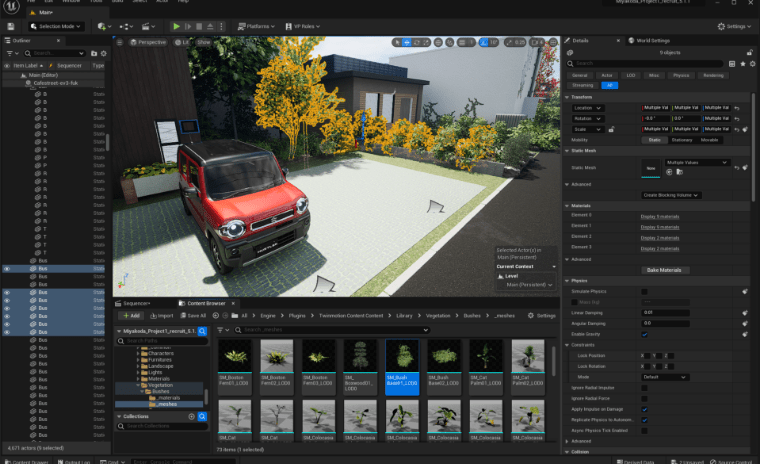Activate the Translate gizmo tool in viewport
Screen dimensions: 760x464
(407, 43)
